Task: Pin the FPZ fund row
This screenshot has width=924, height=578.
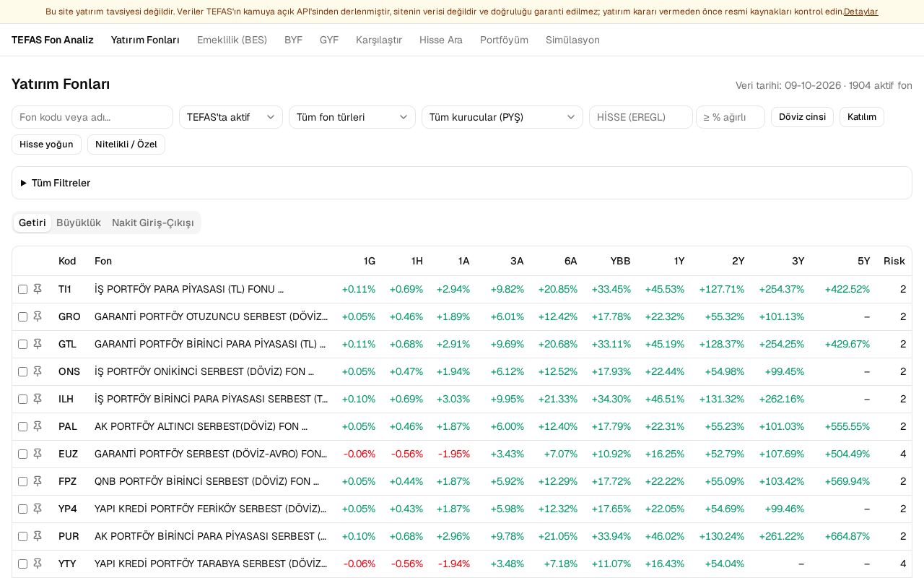Action: (38, 481)
